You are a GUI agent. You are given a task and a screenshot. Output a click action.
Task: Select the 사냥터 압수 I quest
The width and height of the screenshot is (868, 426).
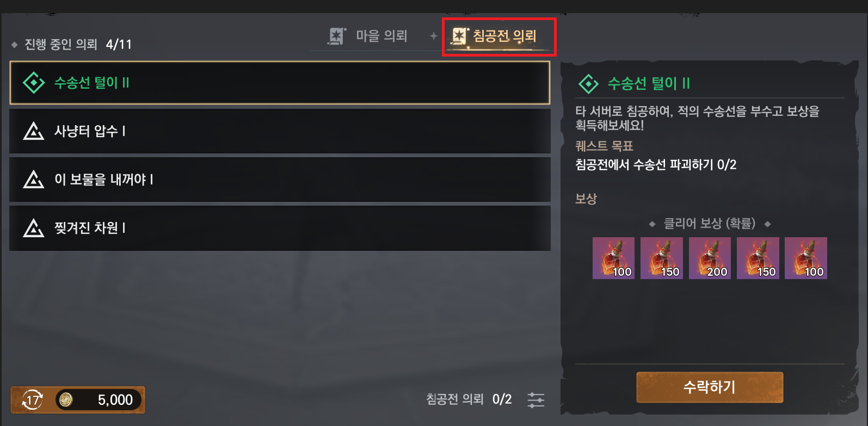(x=280, y=131)
